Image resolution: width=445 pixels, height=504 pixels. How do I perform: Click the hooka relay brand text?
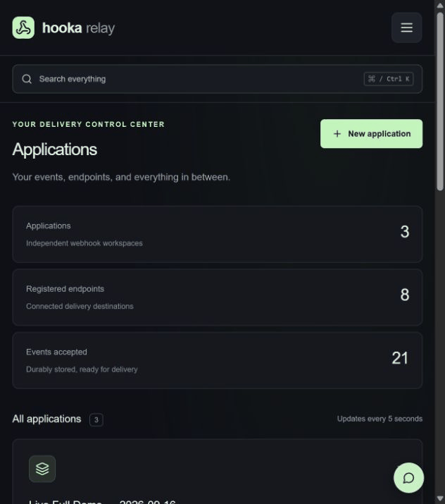pyautogui.click(x=78, y=28)
